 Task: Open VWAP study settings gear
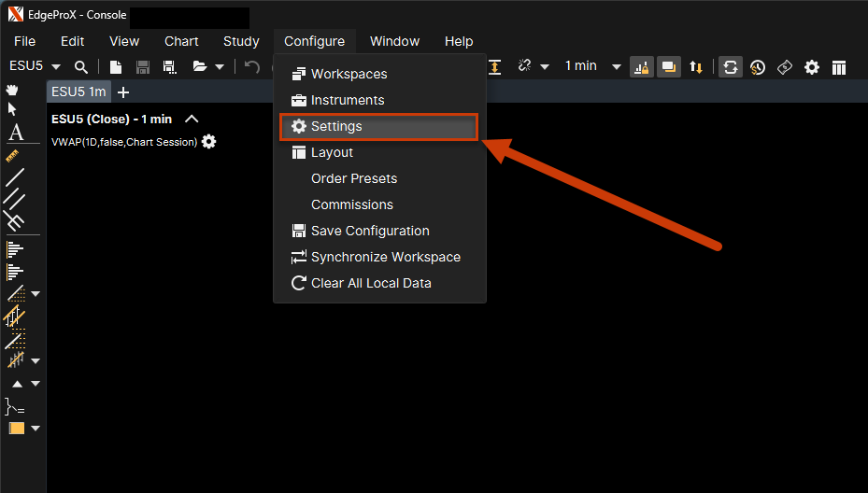tap(208, 142)
